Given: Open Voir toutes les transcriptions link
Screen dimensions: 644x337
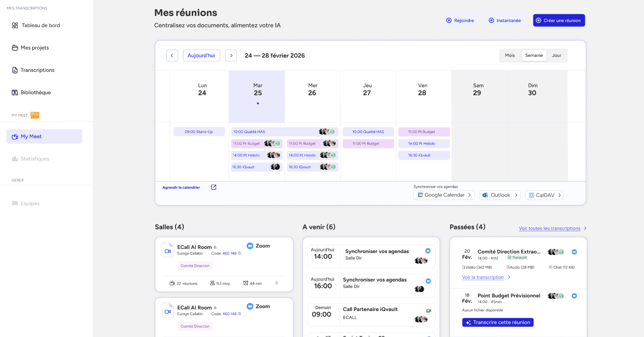Looking at the screenshot, I should pyautogui.click(x=549, y=228).
